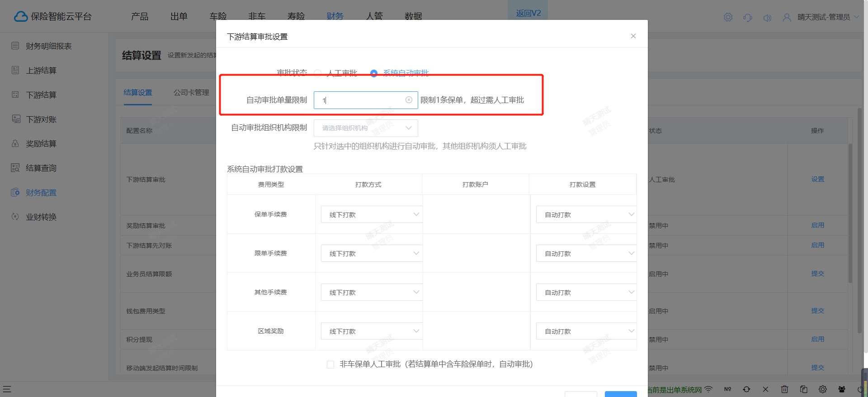The width and height of the screenshot is (868, 397).
Task: Switch to the 结算设置 tab
Action: point(138,93)
